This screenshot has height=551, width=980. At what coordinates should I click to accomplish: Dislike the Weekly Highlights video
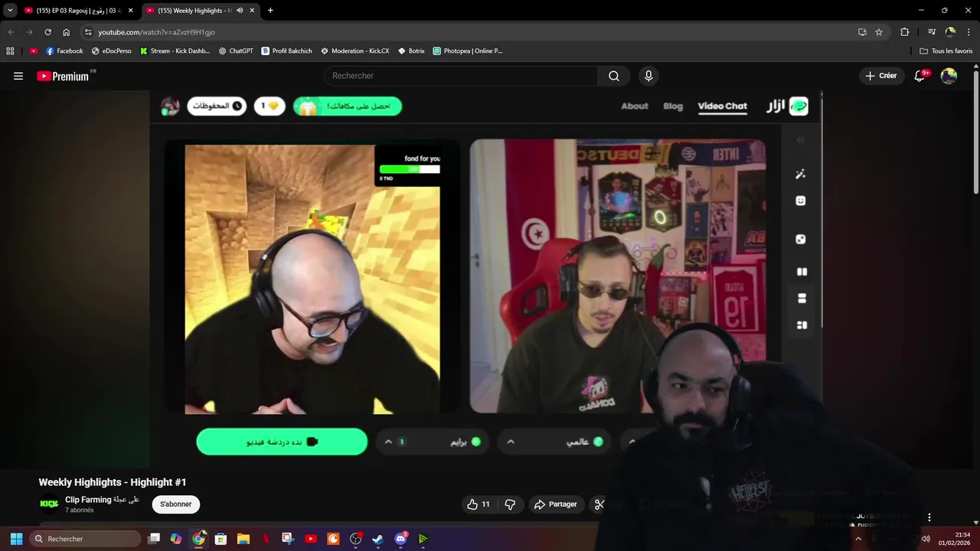click(510, 504)
